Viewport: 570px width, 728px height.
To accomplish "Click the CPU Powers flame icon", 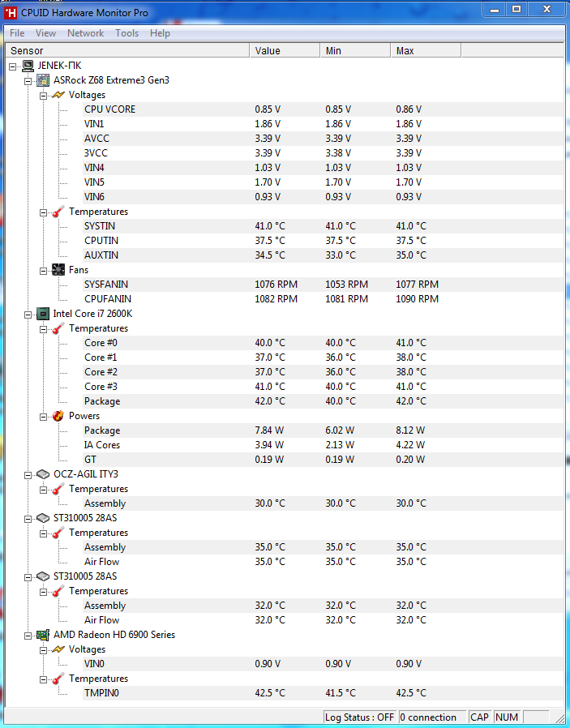I will click(x=58, y=416).
